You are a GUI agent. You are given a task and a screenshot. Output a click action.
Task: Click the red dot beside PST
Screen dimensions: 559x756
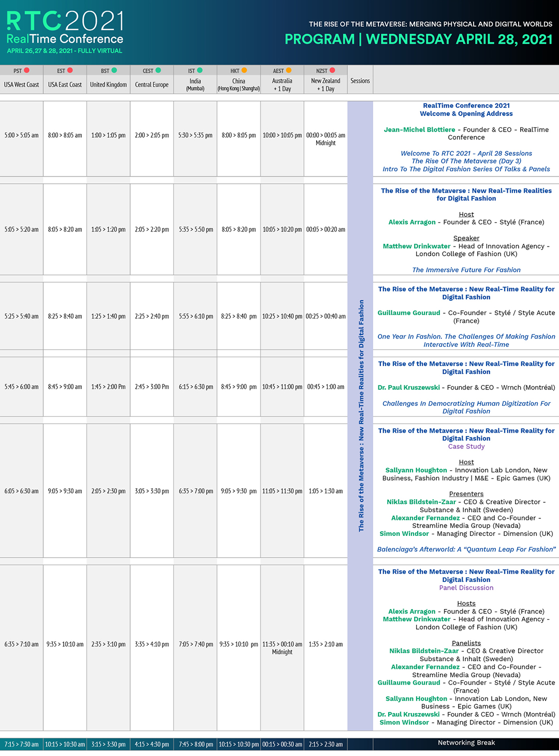pyautogui.click(x=26, y=70)
